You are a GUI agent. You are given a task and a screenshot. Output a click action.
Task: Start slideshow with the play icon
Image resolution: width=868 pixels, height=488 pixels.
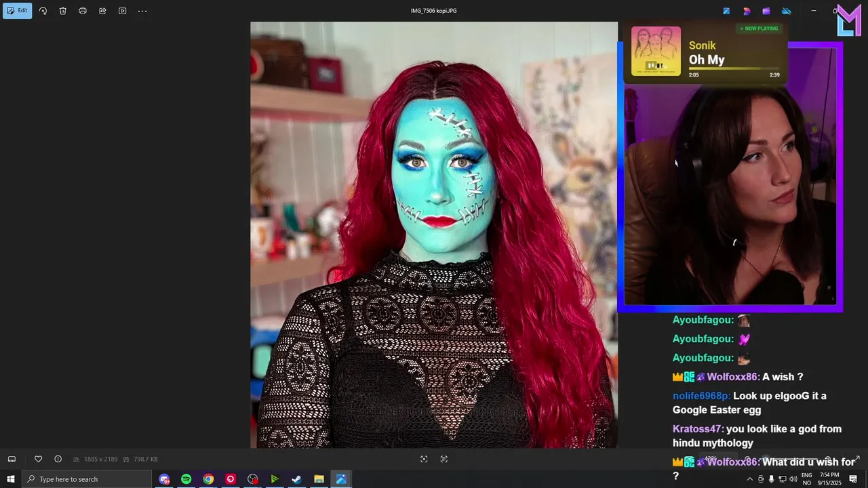[122, 11]
